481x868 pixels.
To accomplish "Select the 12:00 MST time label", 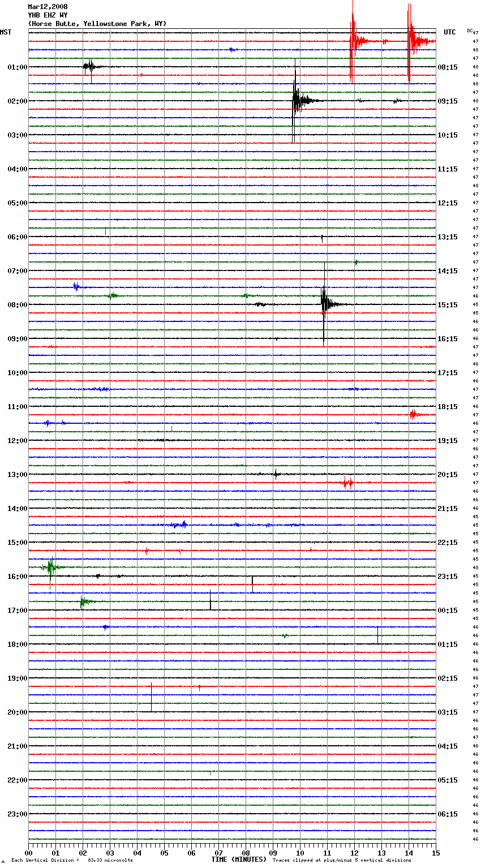I will (18, 441).
